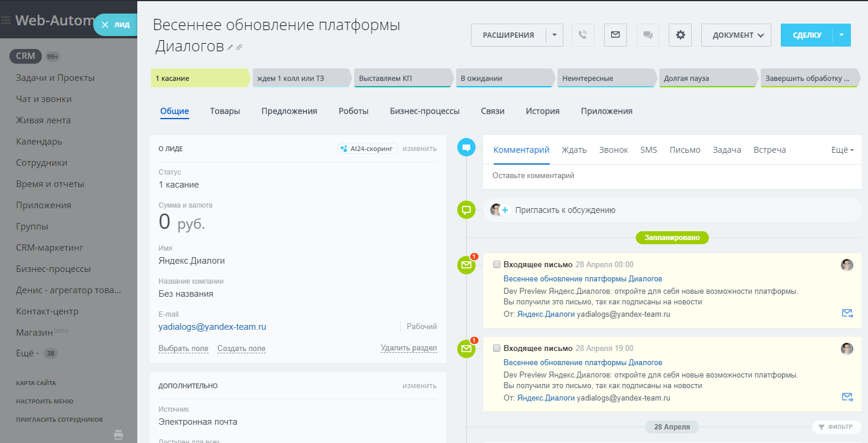Click Пригласить к обсуждению field
Viewport: 868px width, 443px height.
[672, 210]
